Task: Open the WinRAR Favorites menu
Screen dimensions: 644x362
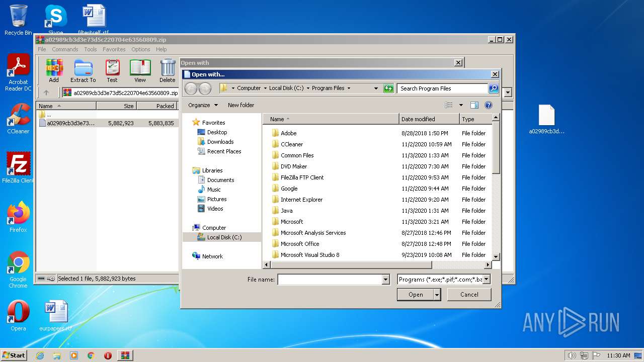Action: [x=114, y=49]
